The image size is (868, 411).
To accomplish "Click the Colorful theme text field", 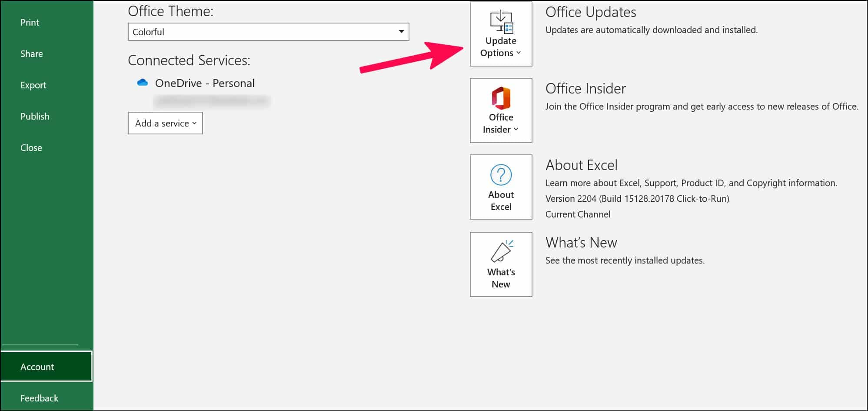I will click(x=261, y=32).
